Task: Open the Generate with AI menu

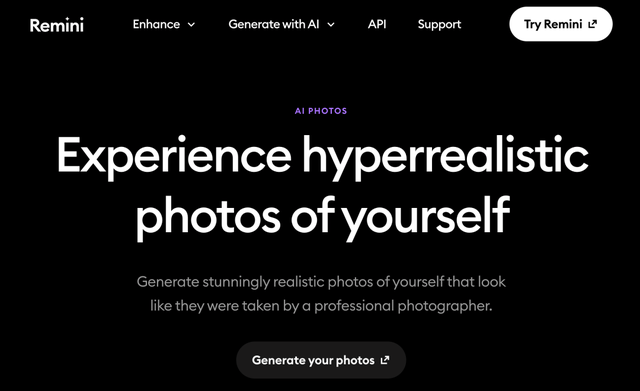Action: click(282, 24)
